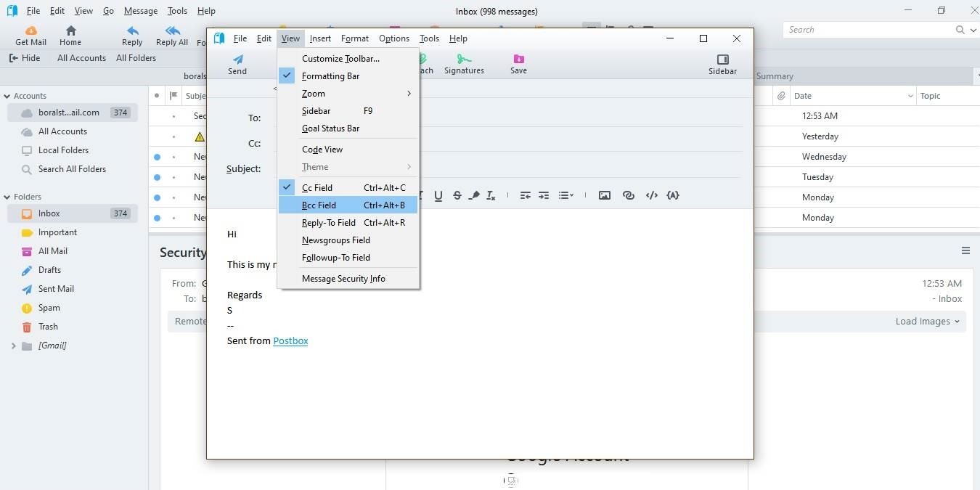Send the email message
This screenshot has height=490, width=980.
[x=237, y=62]
